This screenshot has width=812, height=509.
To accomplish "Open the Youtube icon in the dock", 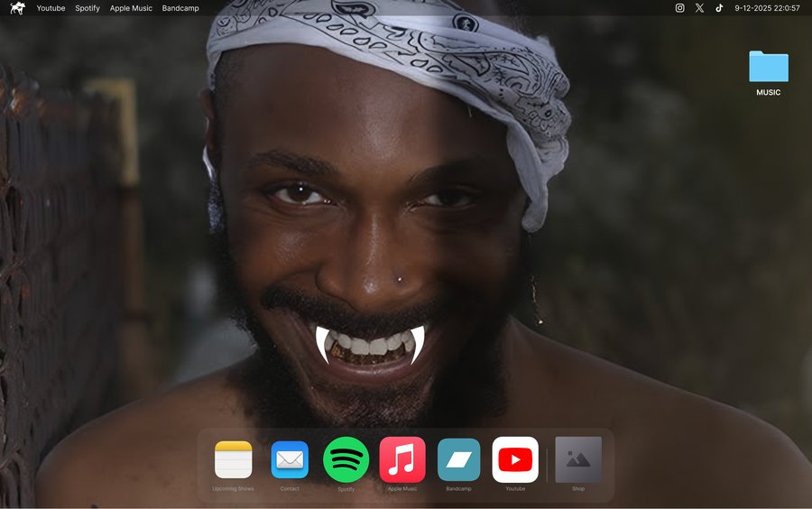I will click(515, 459).
